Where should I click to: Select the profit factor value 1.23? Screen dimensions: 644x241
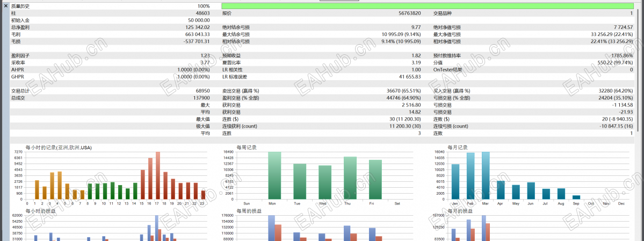205,55
